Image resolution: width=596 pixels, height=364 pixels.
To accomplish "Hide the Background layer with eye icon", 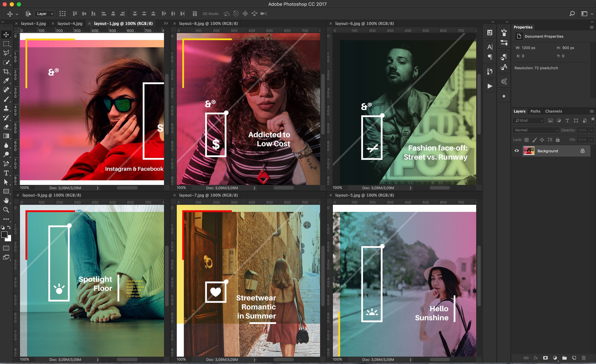I will [517, 151].
